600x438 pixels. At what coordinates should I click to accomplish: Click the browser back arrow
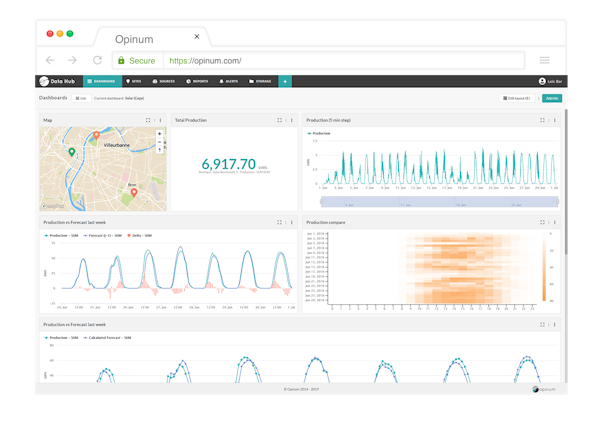coord(50,60)
